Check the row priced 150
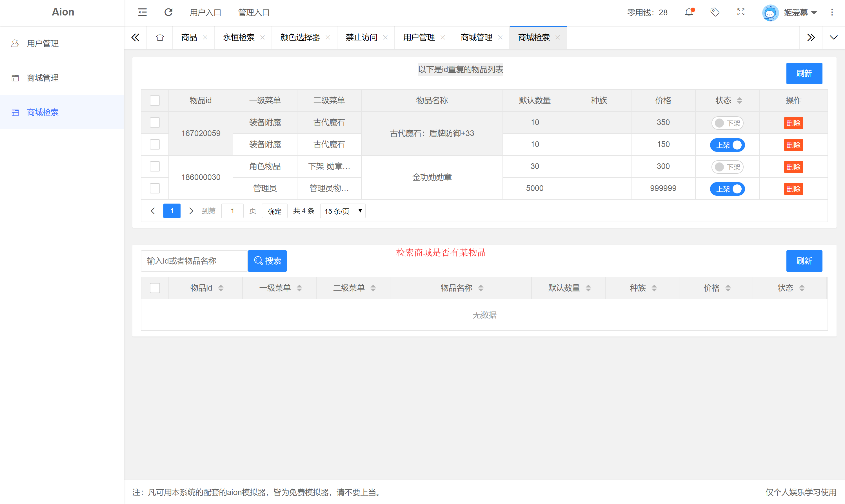The width and height of the screenshot is (845, 504). (155, 145)
